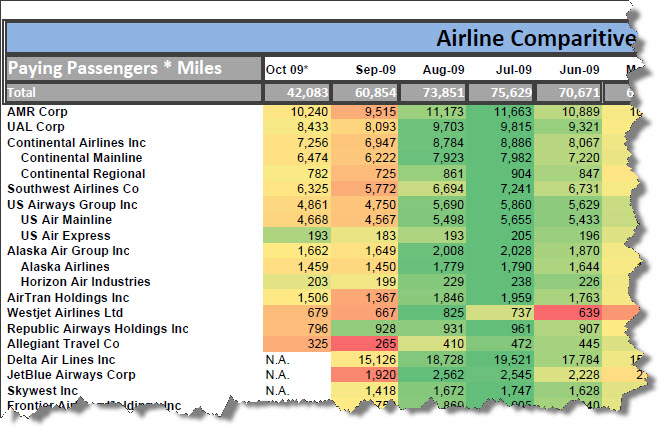Click Republic Airways Oct 09 value 796
The image size is (660, 428).
297,329
